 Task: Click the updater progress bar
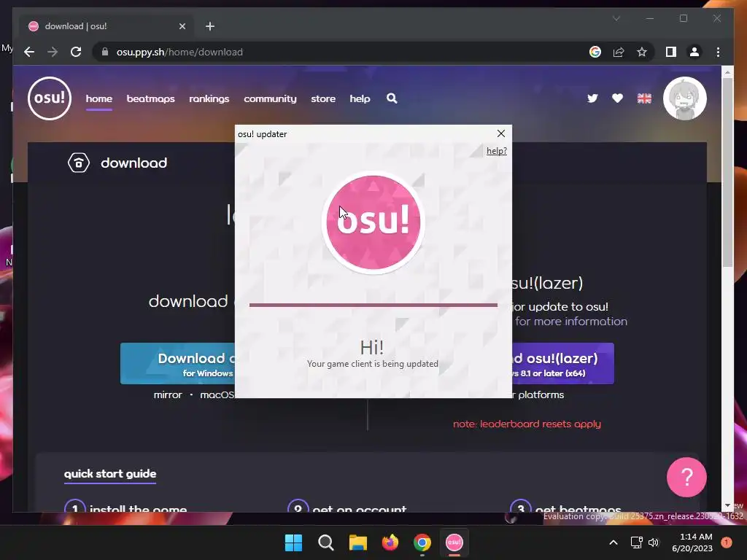pos(373,305)
